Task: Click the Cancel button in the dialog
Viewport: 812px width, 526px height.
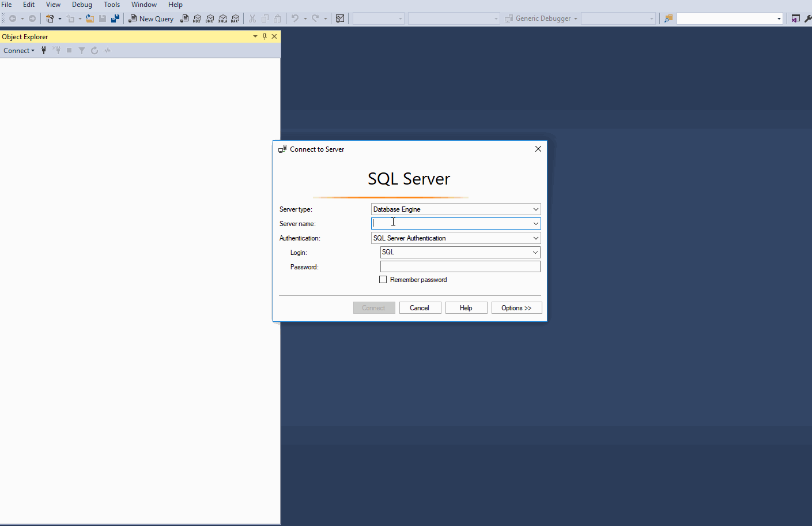Action: point(420,308)
